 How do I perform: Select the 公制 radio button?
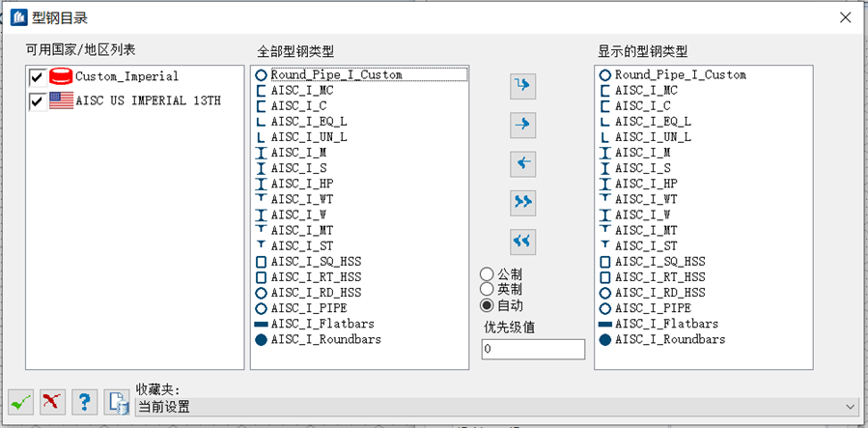[487, 274]
